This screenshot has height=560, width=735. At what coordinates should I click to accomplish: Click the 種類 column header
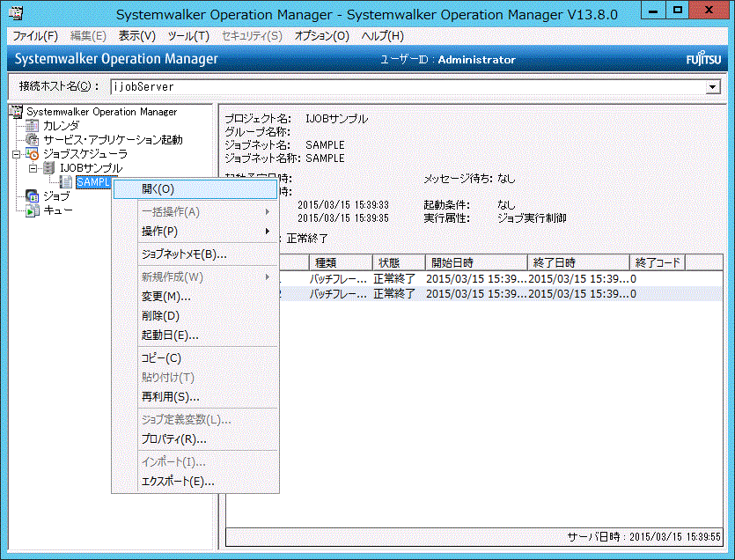[341, 262]
